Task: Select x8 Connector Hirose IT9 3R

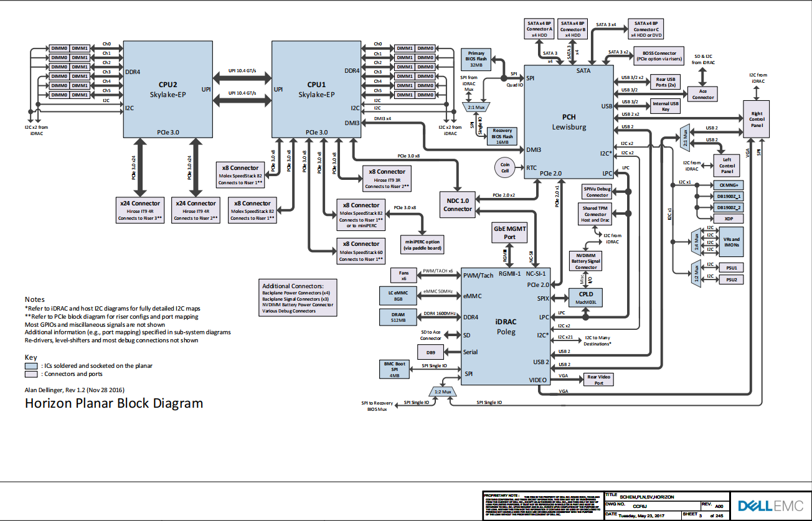Action: coord(387,179)
